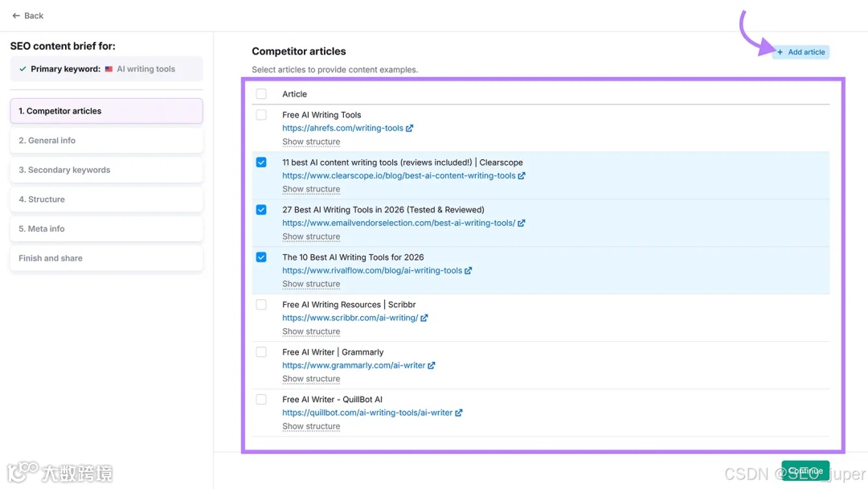Viewport: 868px width, 489px height.
Task: Uncheck the Clearscope article checkbox
Action: [261, 162]
